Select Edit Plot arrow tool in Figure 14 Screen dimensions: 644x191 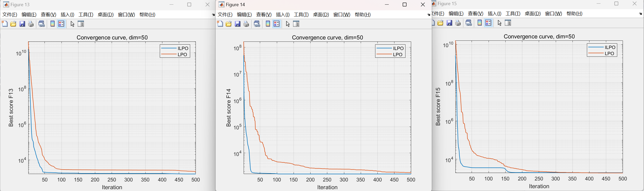click(x=288, y=24)
